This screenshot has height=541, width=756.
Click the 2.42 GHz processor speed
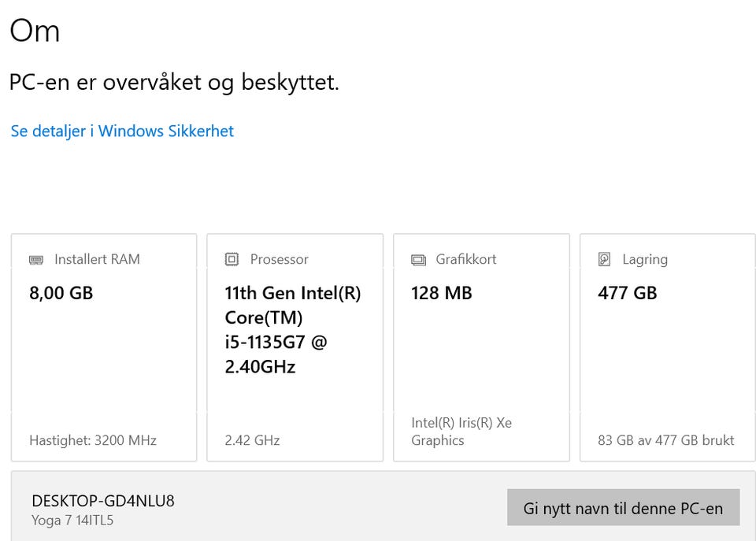[252, 440]
